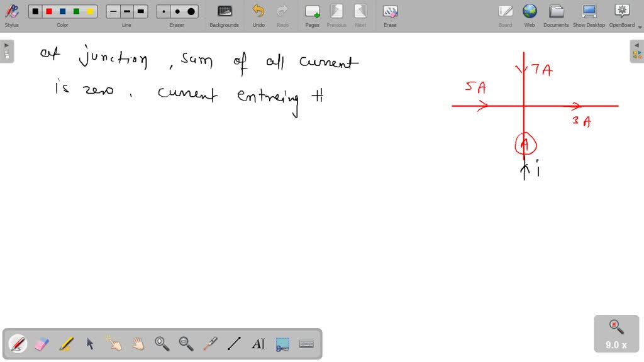The width and height of the screenshot is (644, 362).
Task: Open the Text tool
Action: point(258,343)
